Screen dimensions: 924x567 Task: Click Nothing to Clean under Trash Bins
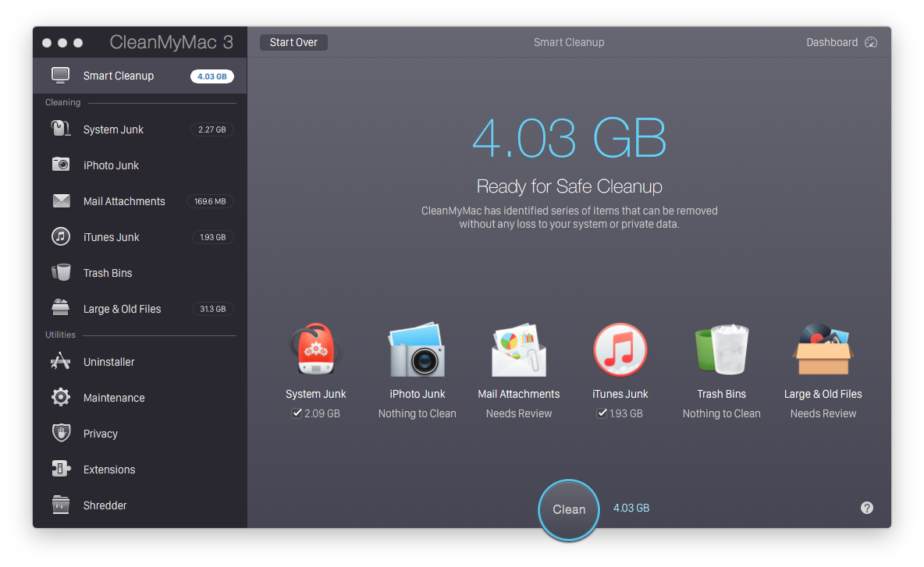[722, 413]
